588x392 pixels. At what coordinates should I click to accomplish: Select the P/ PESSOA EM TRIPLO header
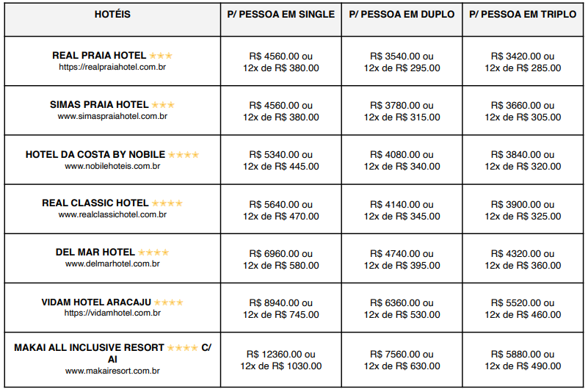point(522,15)
